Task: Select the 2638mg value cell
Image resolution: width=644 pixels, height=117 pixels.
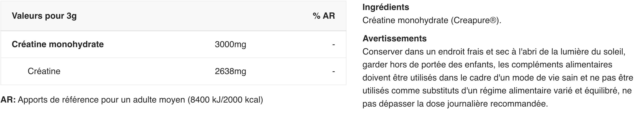Action: coord(231,71)
